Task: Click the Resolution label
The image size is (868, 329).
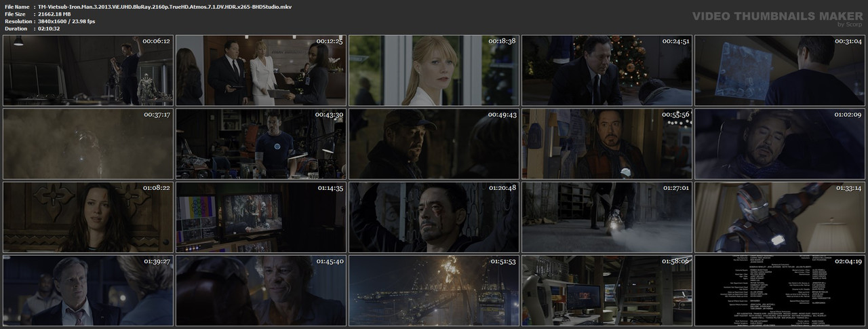Action: (18, 21)
